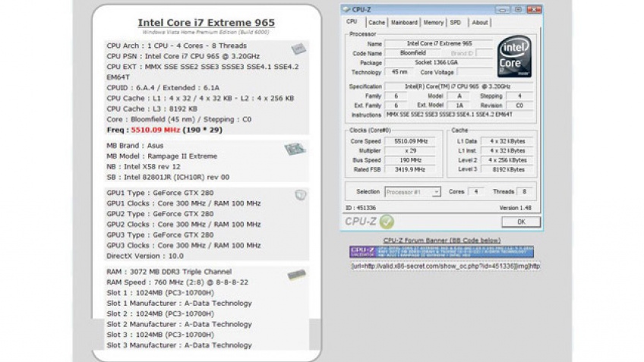Click the Name field in Processor group
Screen dimensions: 644x362
439,43
